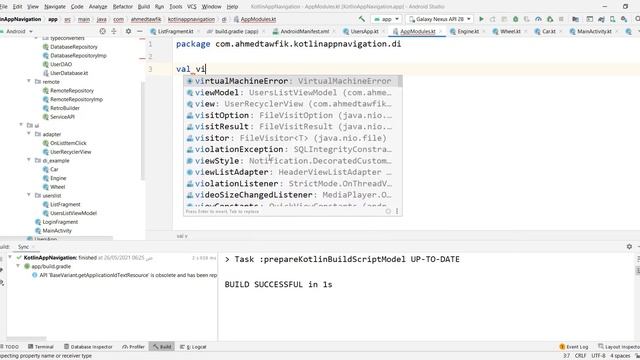Switch to build.gradle (app) tab

pos(235,31)
